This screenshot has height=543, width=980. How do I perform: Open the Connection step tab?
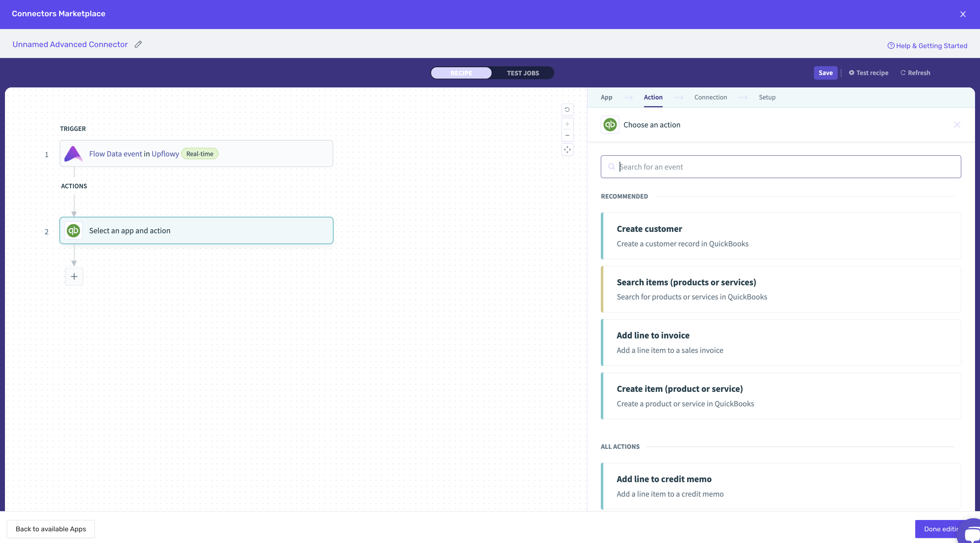coord(710,97)
